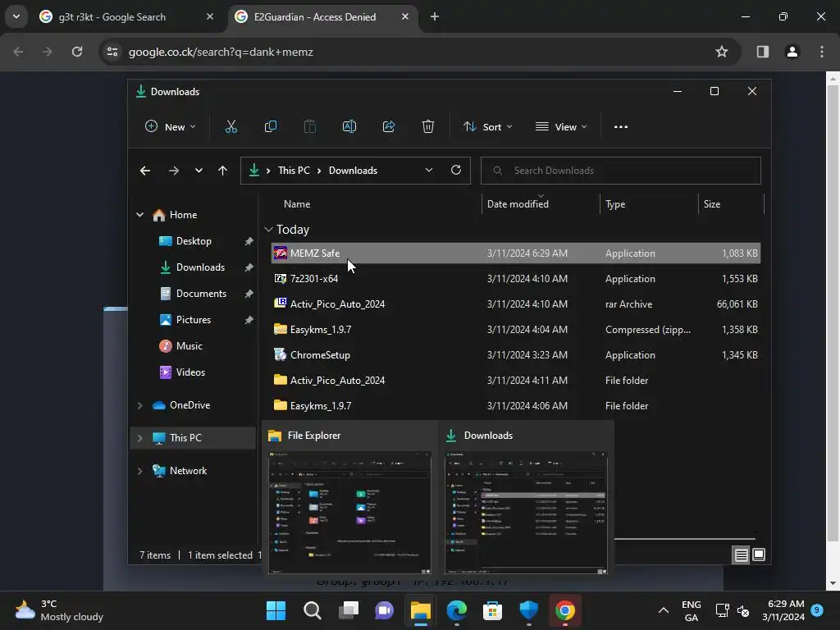Viewport: 840px width, 630px height.
Task: Select Music in navigation pane
Action: [x=189, y=346]
